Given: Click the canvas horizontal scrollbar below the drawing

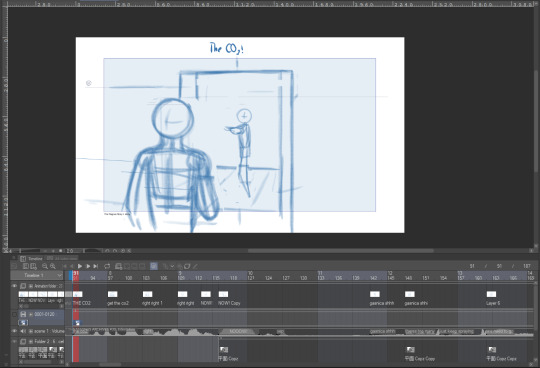Looking at the screenshot, I should (341, 251).
